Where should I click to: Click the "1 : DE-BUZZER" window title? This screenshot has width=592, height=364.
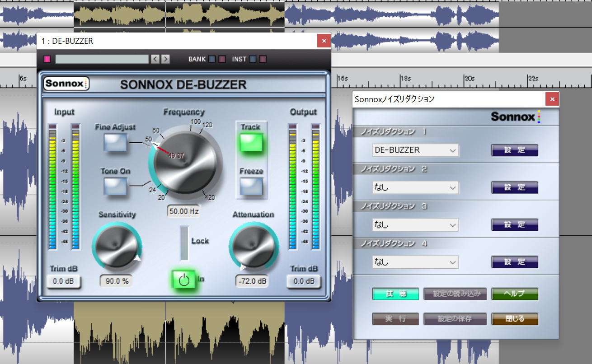pyautogui.click(x=67, y=41)
